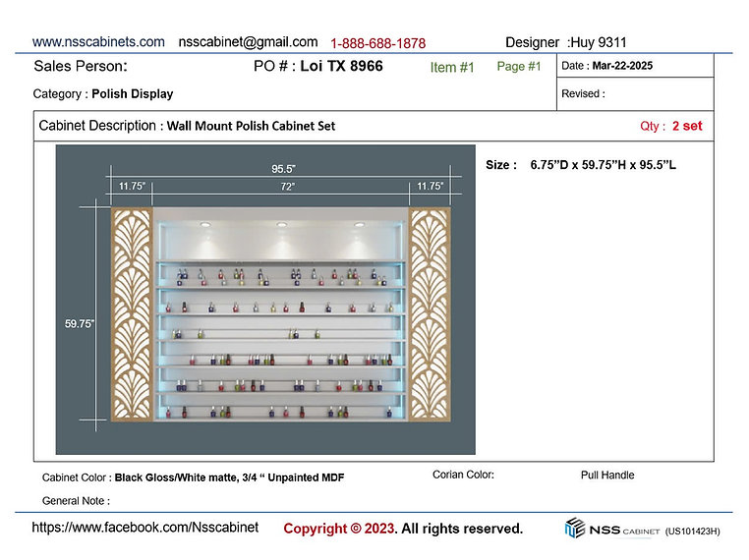Click the Pull Handle label
This screenshot has height=560, width=749.
pyautogui.click(x=607, y=476)
